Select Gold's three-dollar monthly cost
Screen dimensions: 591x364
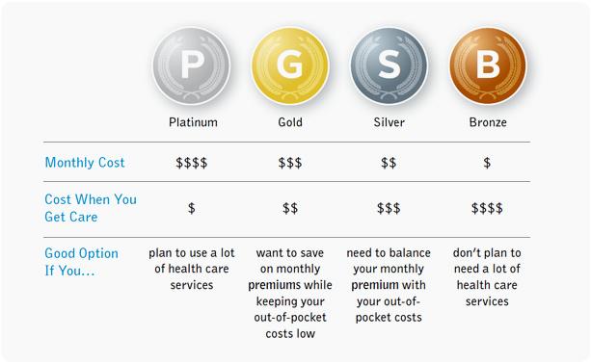290,163
